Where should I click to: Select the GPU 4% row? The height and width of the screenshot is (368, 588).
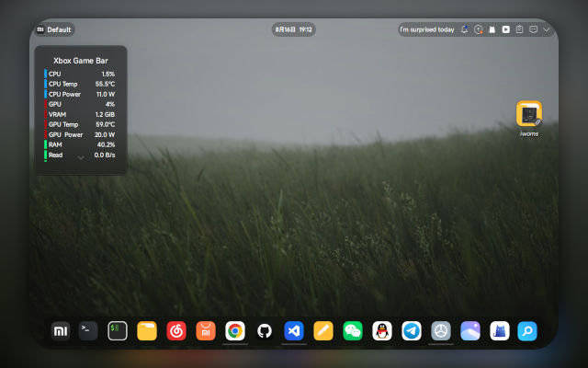[80, 104]
